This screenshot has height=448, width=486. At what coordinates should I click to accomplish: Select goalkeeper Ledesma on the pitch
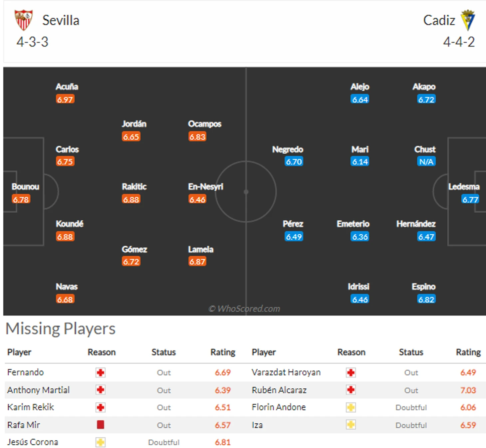pyautogui.click(x=464, y=187)
